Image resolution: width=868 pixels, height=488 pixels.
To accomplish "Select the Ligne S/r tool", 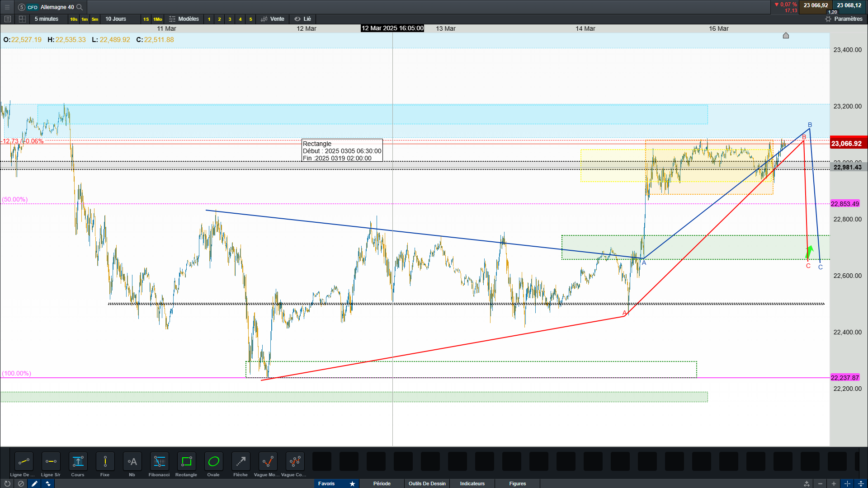I will pyautogui.click(x=51, y=462).
